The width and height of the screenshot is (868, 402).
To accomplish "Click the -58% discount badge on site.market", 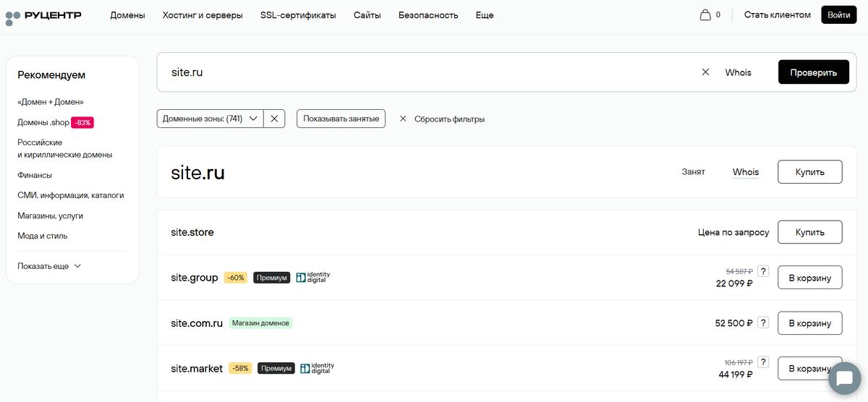I will pyautogui.click(x=240, y=368).
